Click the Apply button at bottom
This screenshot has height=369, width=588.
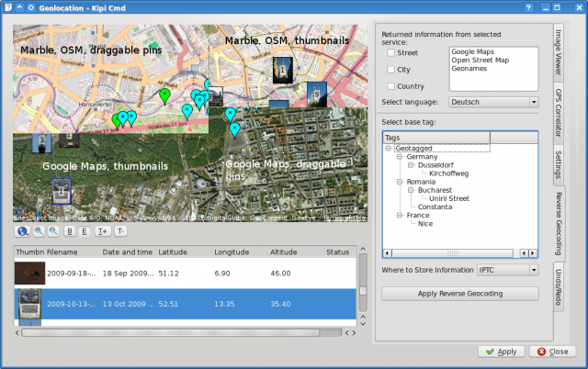[500, 352]
